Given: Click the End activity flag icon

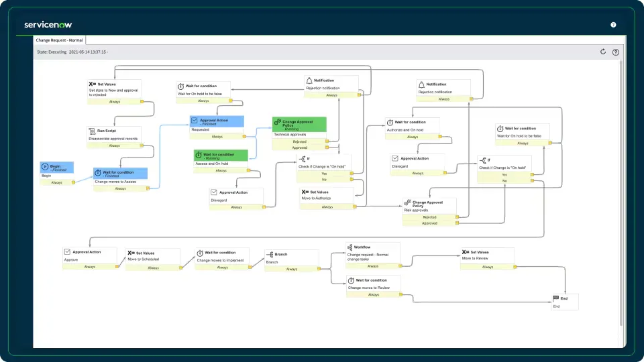Looking at the screenshot, I should (555, 298).
